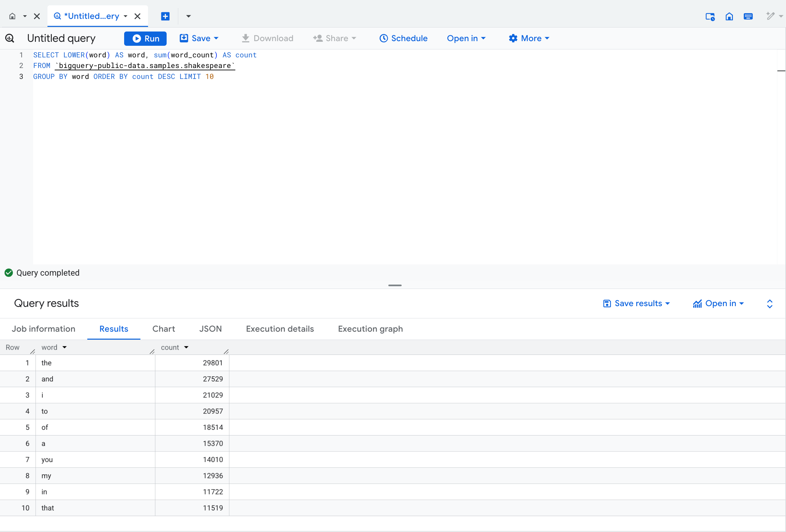This screenshot has width=786, height=532.
Task: Open the new tab options dropdown
Action: pos(189,16)
